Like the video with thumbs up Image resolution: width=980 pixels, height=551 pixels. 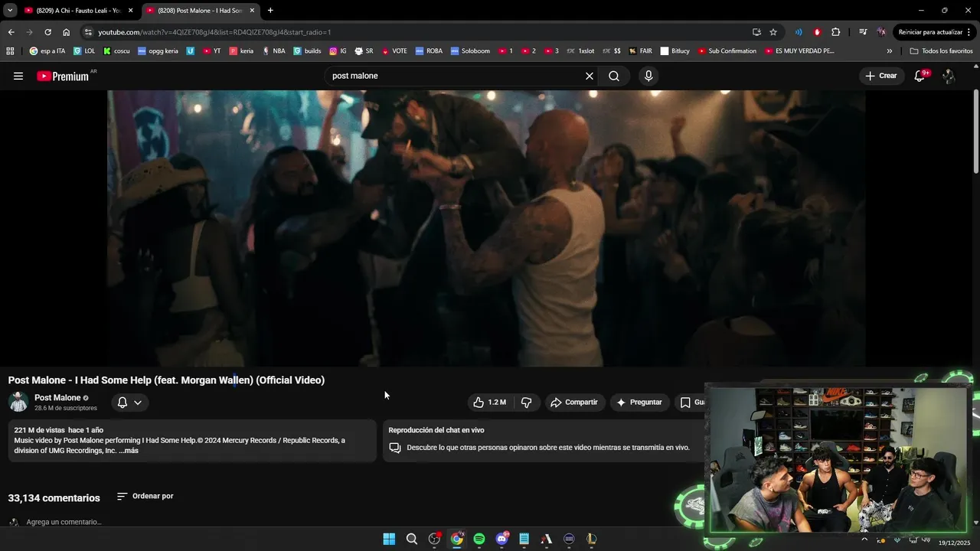[x=489, y=403]
